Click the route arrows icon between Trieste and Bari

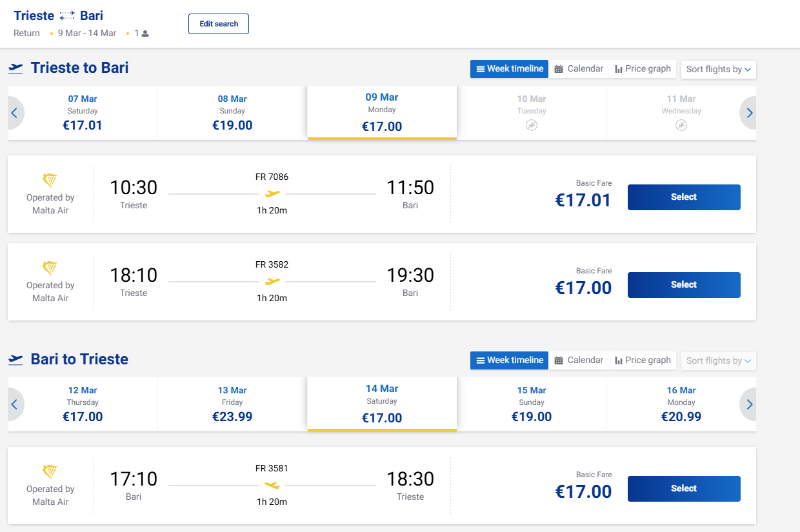[67, 15]
